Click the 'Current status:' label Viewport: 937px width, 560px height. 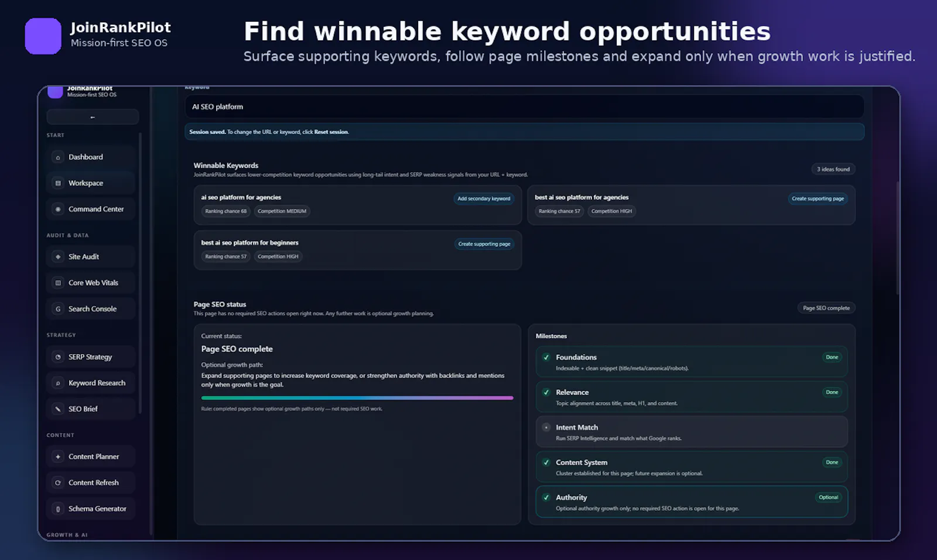(221, 336)
